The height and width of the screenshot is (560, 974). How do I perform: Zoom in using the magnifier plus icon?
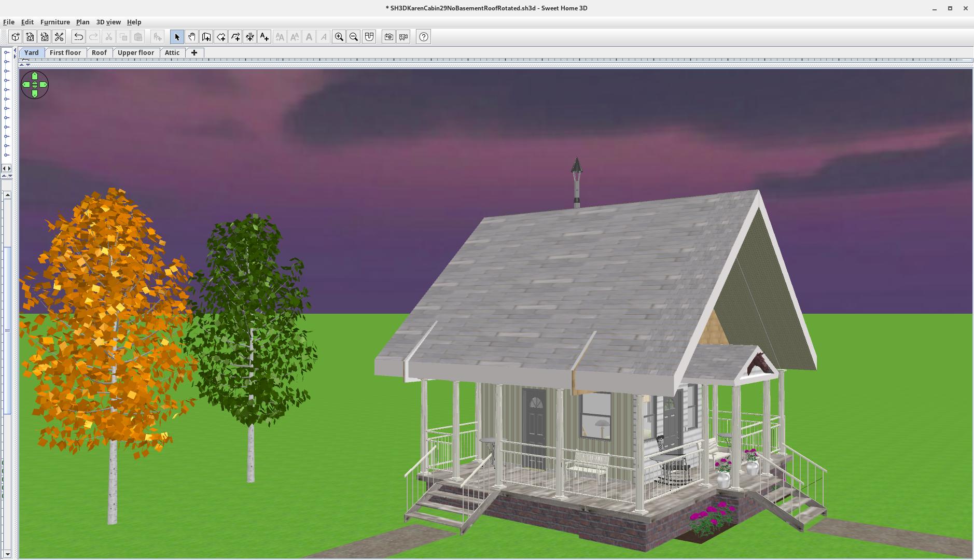click(x=339, y=37)
